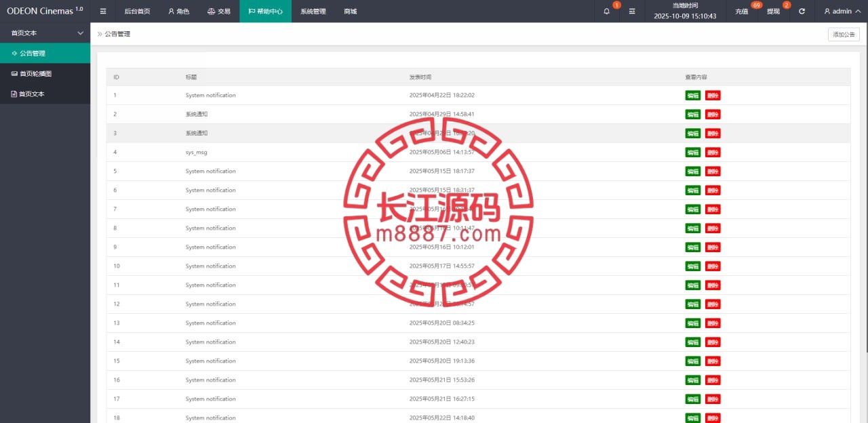
Task: Delete announcement with ID 18
Action: pos(713,418)
